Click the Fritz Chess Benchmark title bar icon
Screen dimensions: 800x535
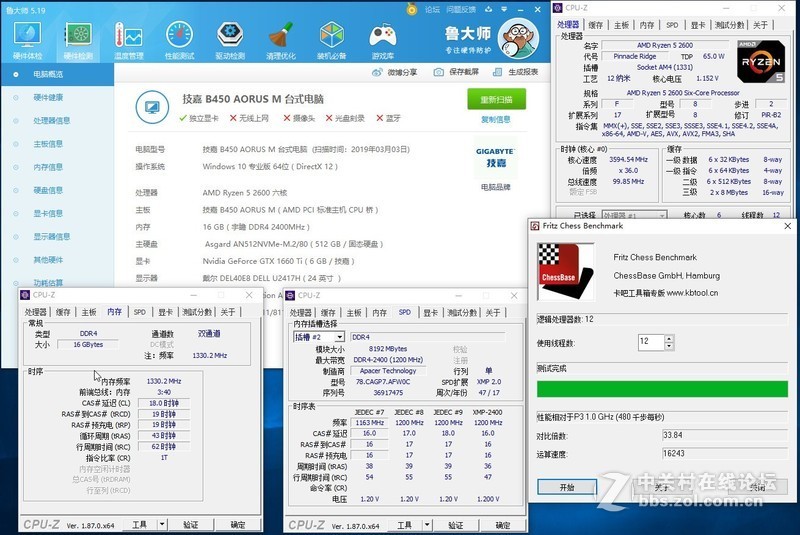pyautogui.click(x=535, y=226)
